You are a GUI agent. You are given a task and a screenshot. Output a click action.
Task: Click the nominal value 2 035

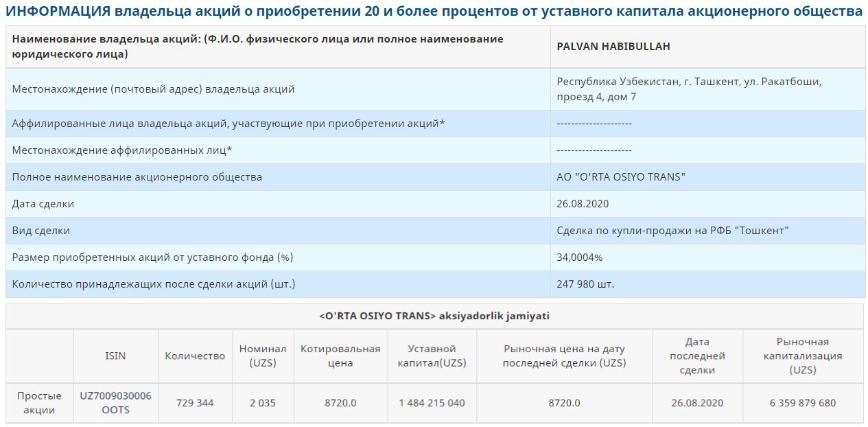pyautogui.click(x=263, y=403)
